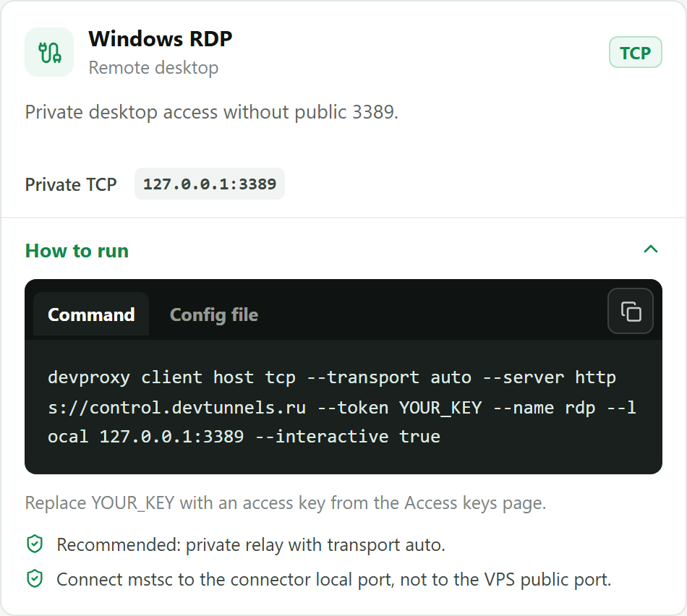Select the Command tab
The height and width of the screenshot is (616, 687).
tap(91, 315)
